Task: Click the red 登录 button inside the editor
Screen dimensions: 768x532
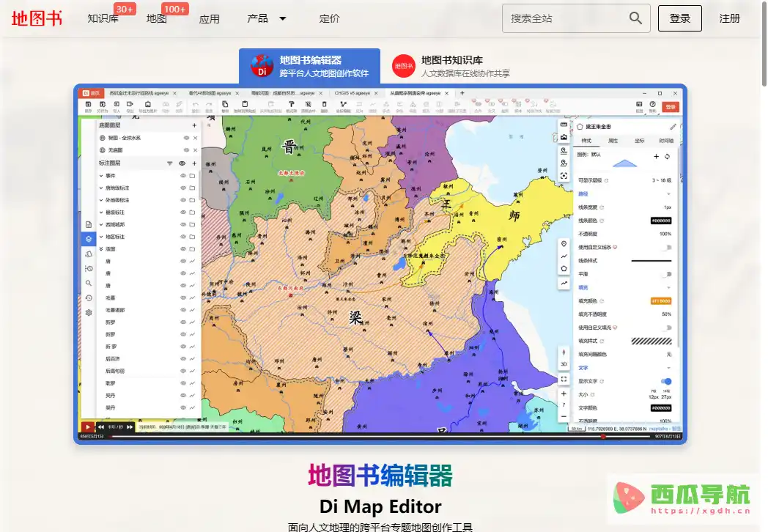Action: point(670,107)
